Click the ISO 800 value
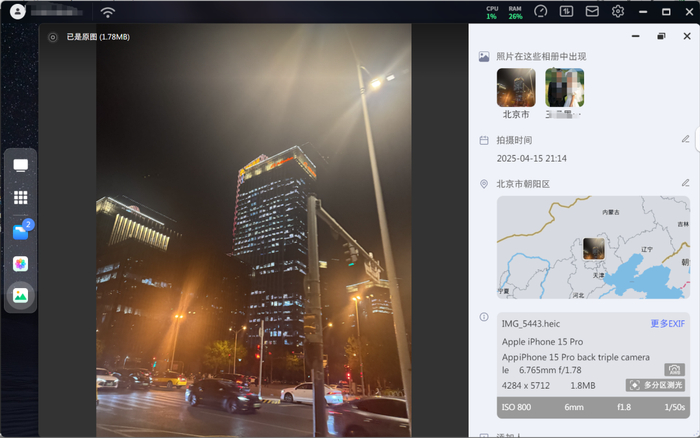Screen dimensions: 700x438 (x=517, y=407)
